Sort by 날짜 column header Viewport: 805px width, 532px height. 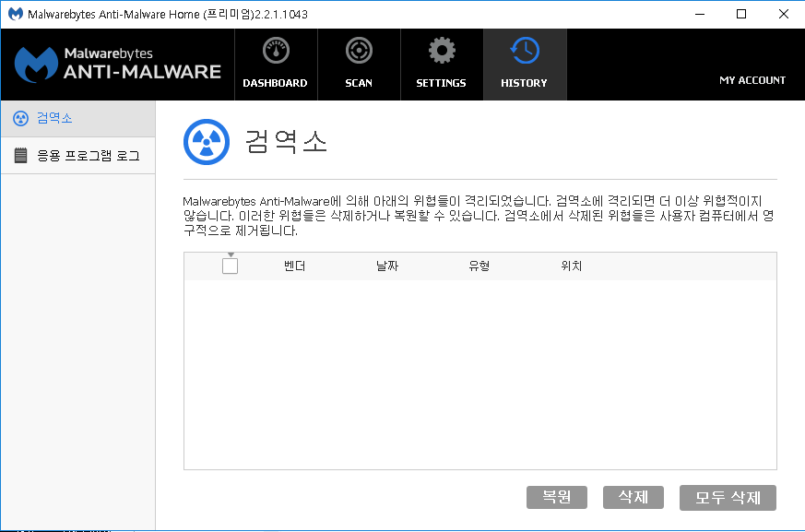tap(387, 266)
